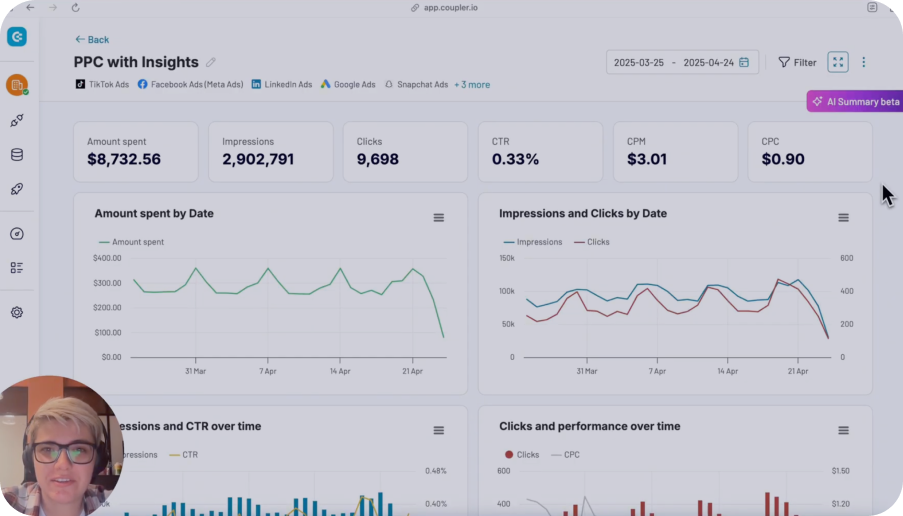The width and height of the screenshot is (903, 516).
Task: Toggle Clicks series in Impressions chart legend
Action: tap(591, 242)
